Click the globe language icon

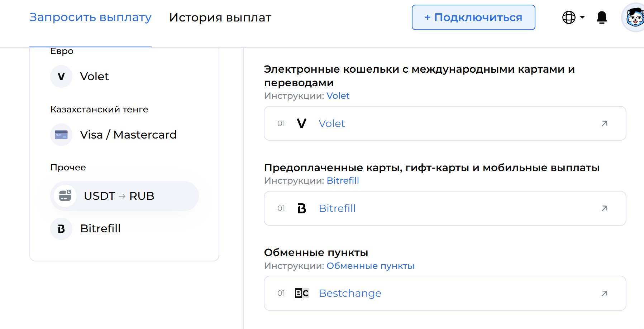click(x=569, y=17)
